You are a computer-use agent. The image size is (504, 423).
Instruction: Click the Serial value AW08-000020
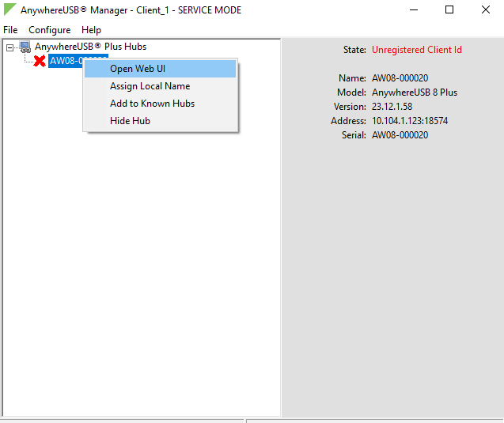400,135
